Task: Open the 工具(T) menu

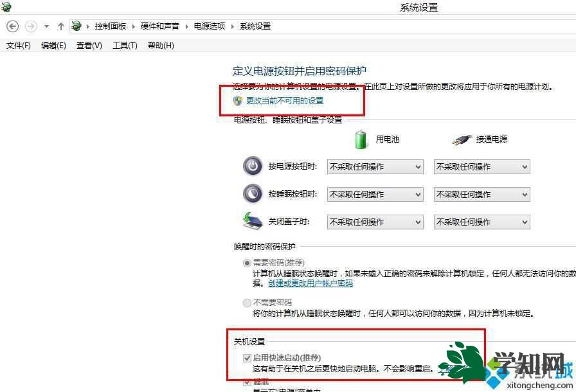Action: 125,46
